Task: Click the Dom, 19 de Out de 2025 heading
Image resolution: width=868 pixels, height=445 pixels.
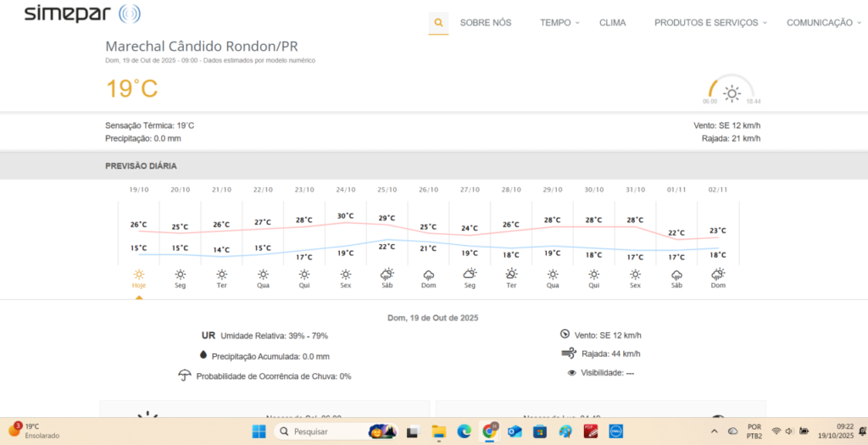Action: pyautogui.click(x=433, y=318)
